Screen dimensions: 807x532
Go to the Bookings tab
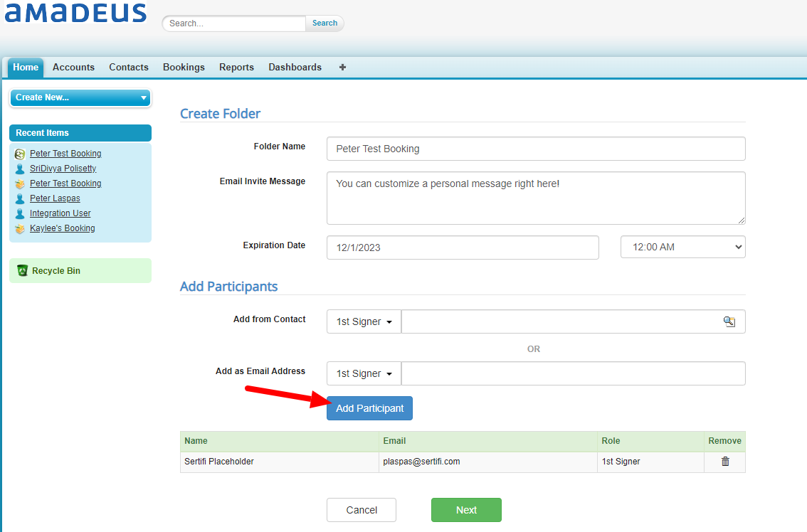(184, 68)
